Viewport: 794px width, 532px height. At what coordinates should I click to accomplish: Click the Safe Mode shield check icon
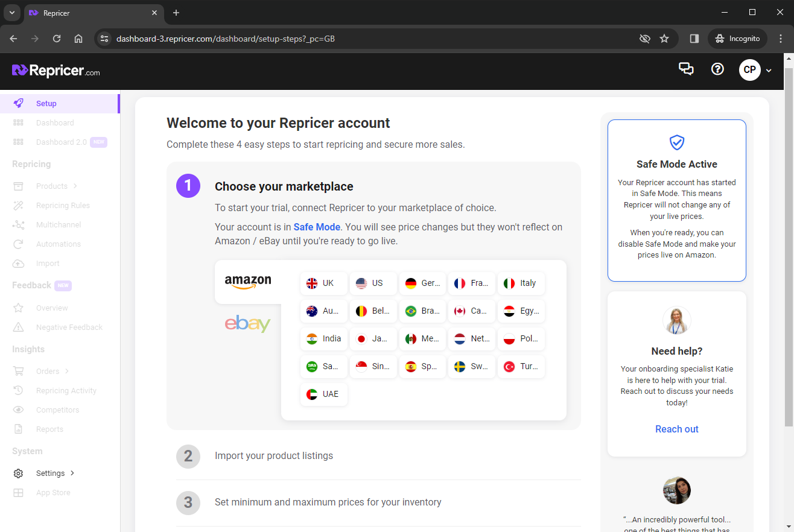[677, 142]
